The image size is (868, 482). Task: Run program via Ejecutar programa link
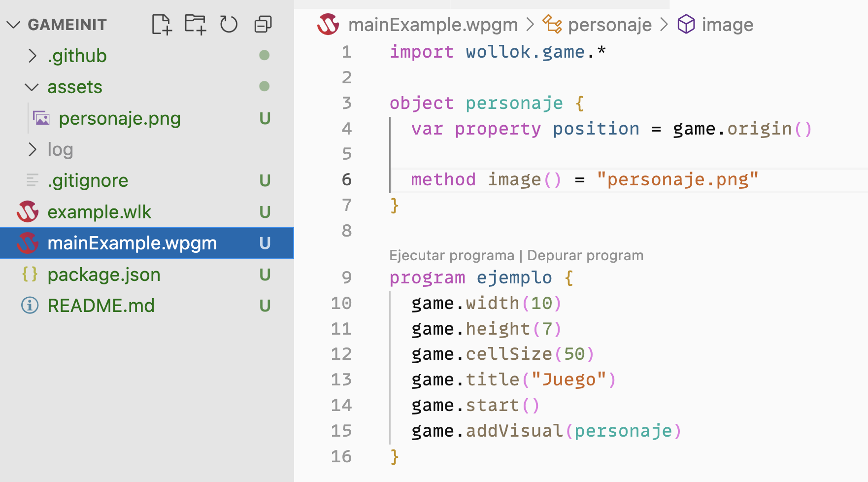click(x=451, y=255)
